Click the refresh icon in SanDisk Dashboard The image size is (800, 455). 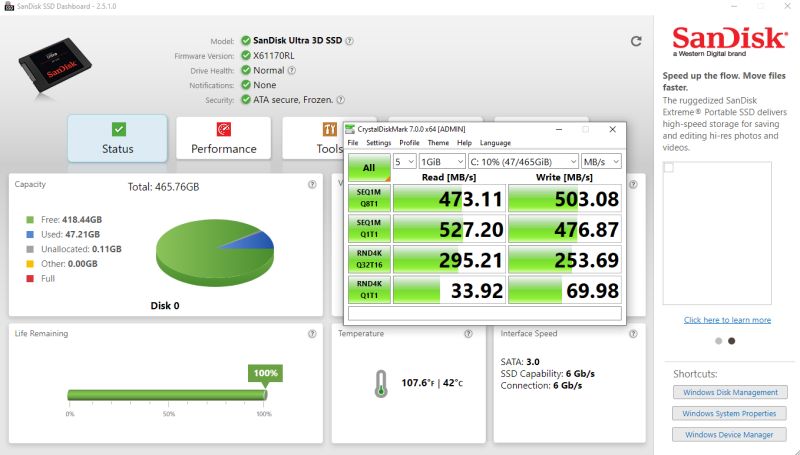point(636,41)
